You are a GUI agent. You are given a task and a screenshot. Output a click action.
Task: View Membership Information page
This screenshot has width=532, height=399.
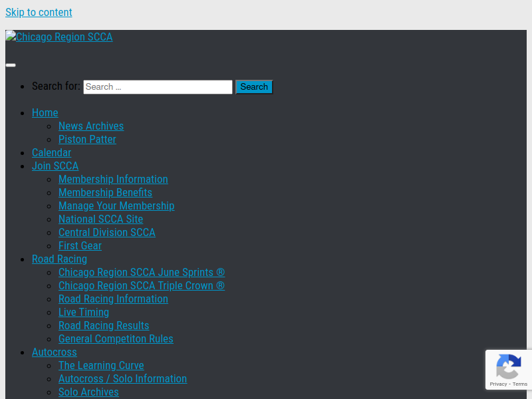[x=113, y=179]
